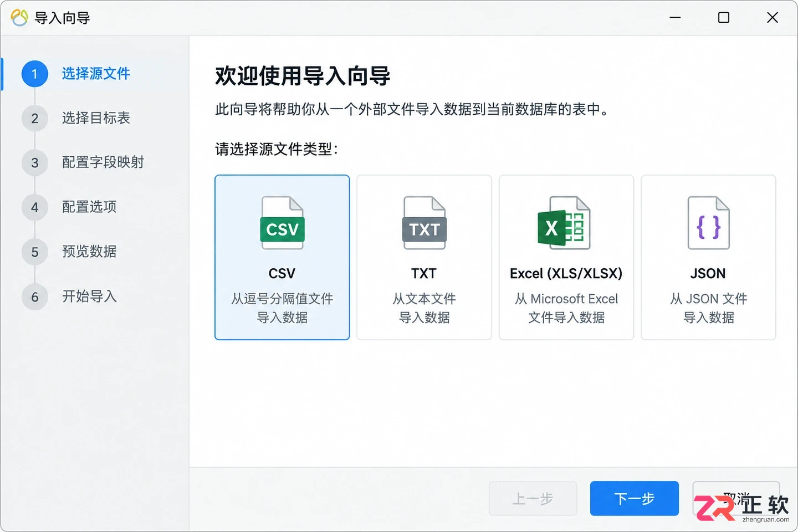The width and height of the screenshot is (798, 532).
Task: Click the 下一步 button
Action: [x=635, y=498]
